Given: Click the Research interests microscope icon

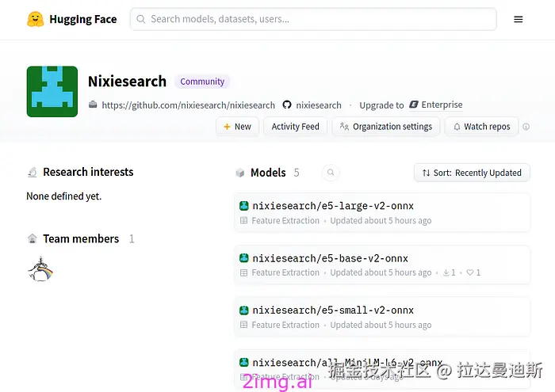Looking at the screenshot, I should pos(33,172).
